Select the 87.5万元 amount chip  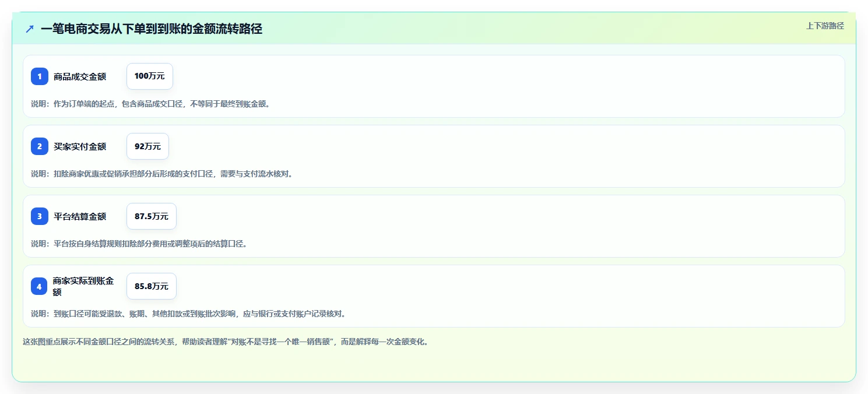152,216
